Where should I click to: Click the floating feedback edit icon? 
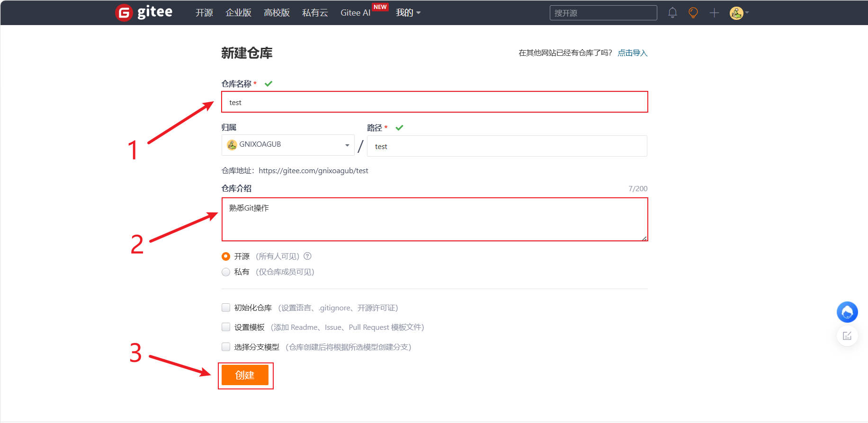[847, 336]
